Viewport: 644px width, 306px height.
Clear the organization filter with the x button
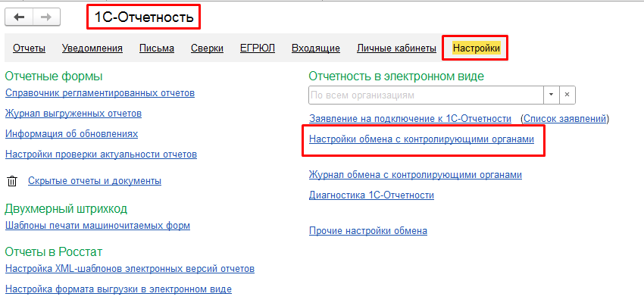pos(567,95)
